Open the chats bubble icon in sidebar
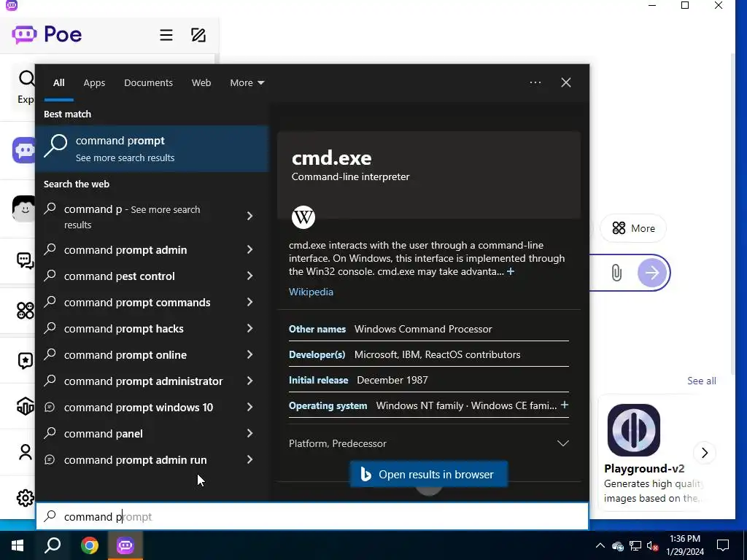 point(26,260)
